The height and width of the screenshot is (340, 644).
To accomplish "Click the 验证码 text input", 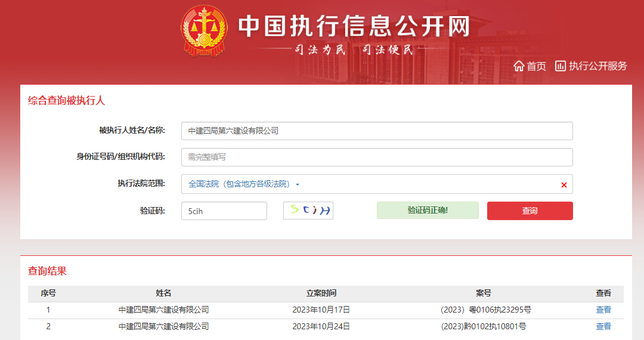I will coord(224,211).
